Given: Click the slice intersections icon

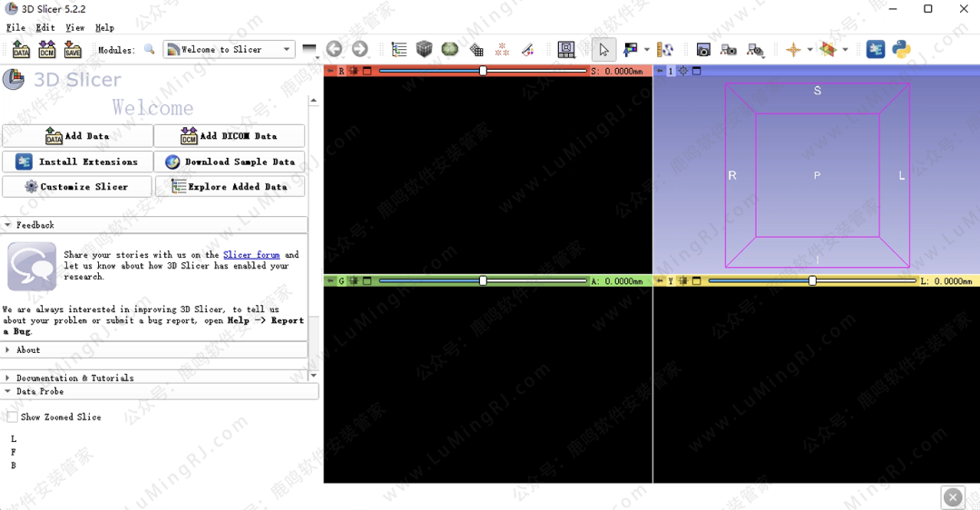Looking at the screenshot, I should pos(828,49).
